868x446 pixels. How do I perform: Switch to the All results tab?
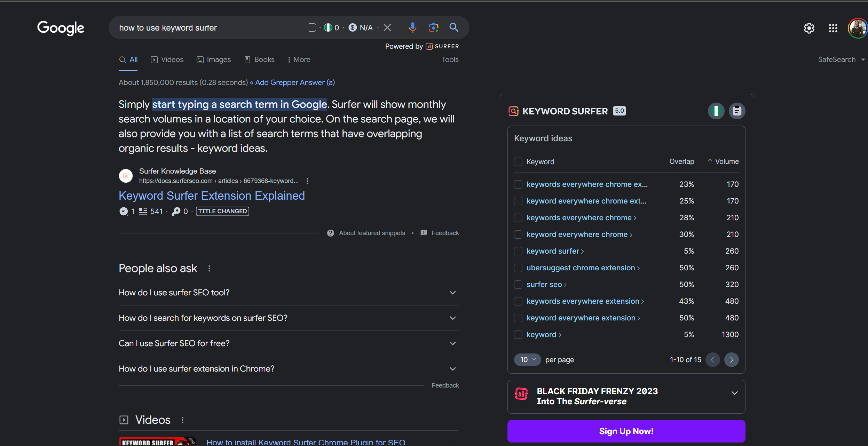pyautogui.click(x=128, y=59)
